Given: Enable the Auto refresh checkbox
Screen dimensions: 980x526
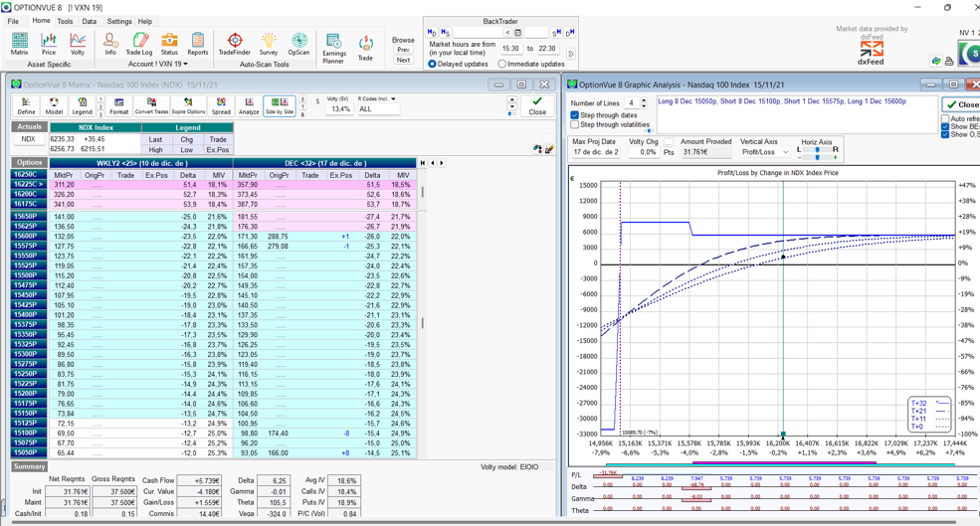Looking at the screenshot, I should point(945,118).
